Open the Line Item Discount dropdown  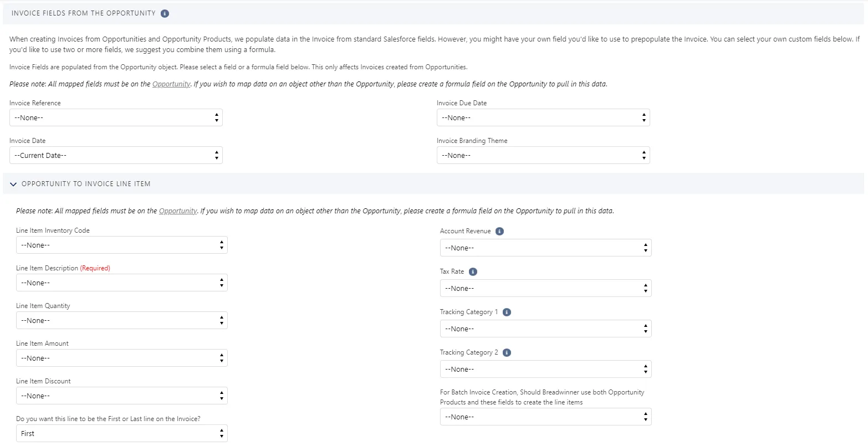pyautogui.click(x=122, y=396)
